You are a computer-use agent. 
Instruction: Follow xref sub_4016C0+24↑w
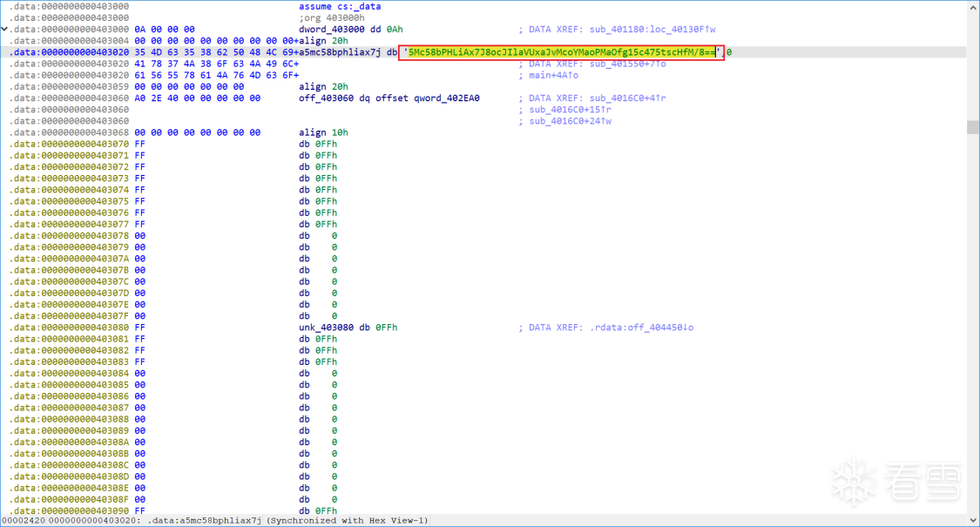(570, 121)
